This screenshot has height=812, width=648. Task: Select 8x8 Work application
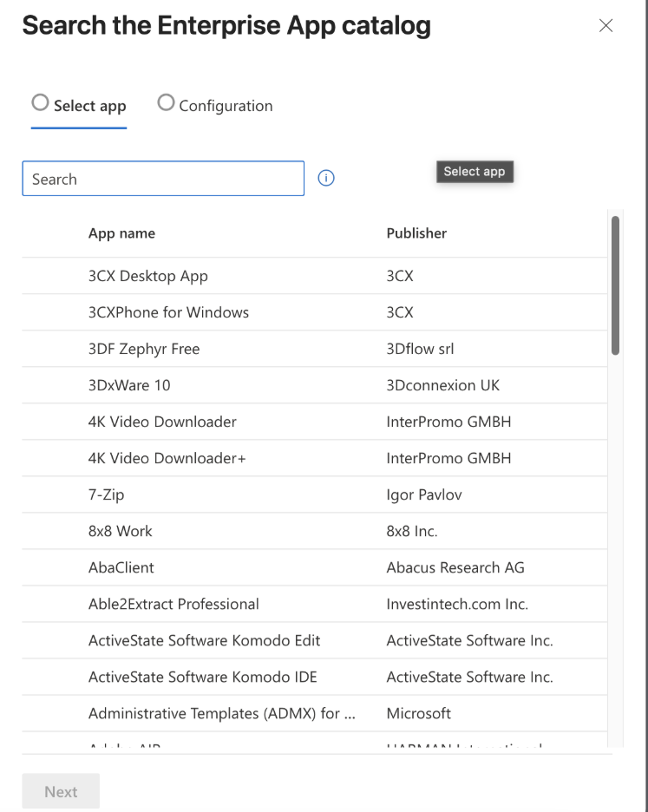(x=121, y=531)
